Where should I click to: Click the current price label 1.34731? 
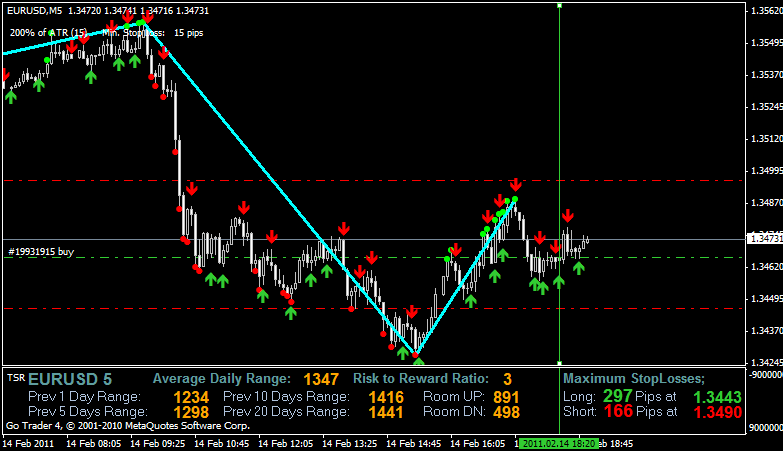click(x=766, y=239)
